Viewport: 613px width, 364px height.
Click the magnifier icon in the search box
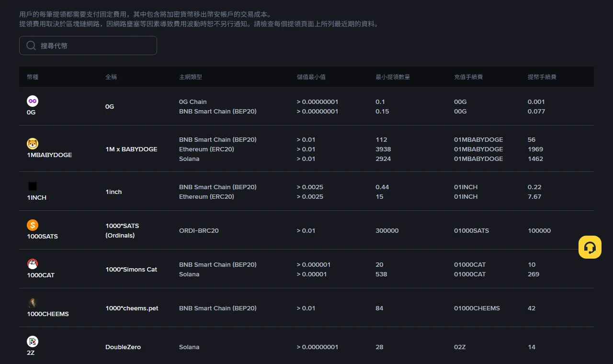coord(31,45)
